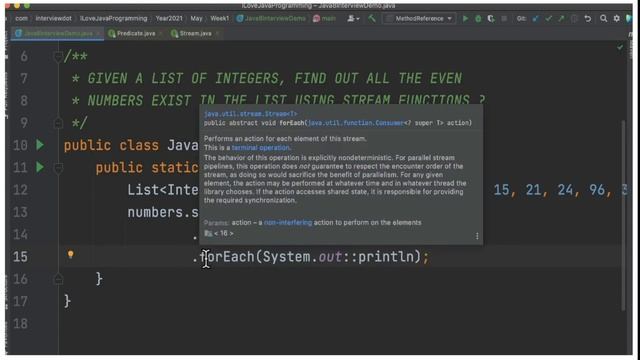Collapse main method fold at line 11
The width and height of the screenshot is (640, 360).
tap(58, 167)
